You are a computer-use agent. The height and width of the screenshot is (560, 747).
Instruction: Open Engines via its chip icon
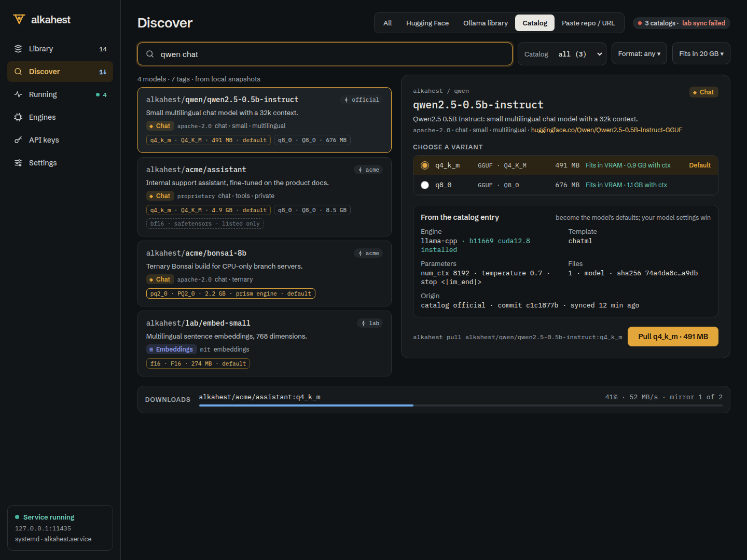tap(18, 117)
